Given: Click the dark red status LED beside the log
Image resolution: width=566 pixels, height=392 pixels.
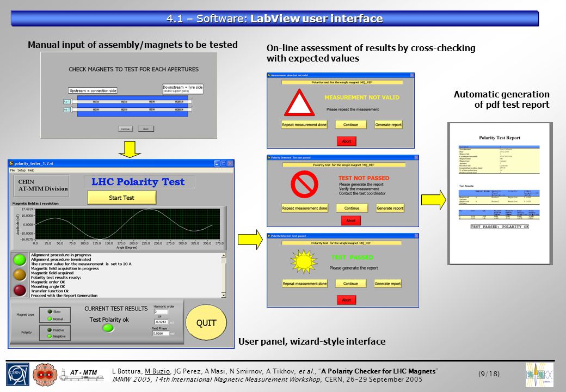Looking at the screenshot, I should (x=20, y=290).
